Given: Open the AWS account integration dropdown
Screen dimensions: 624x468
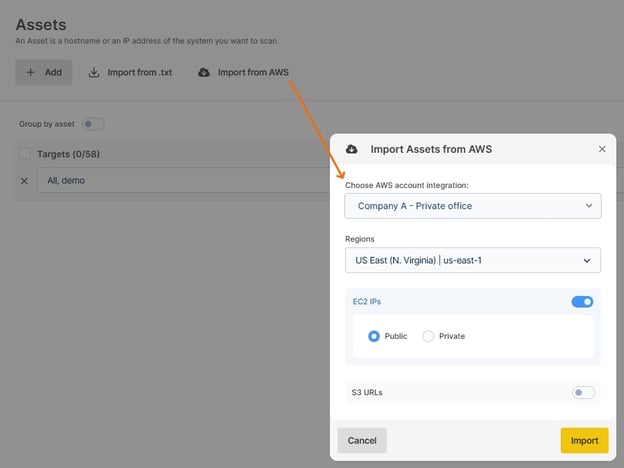Looking at the screenshot, I should (x=472, y=206).
